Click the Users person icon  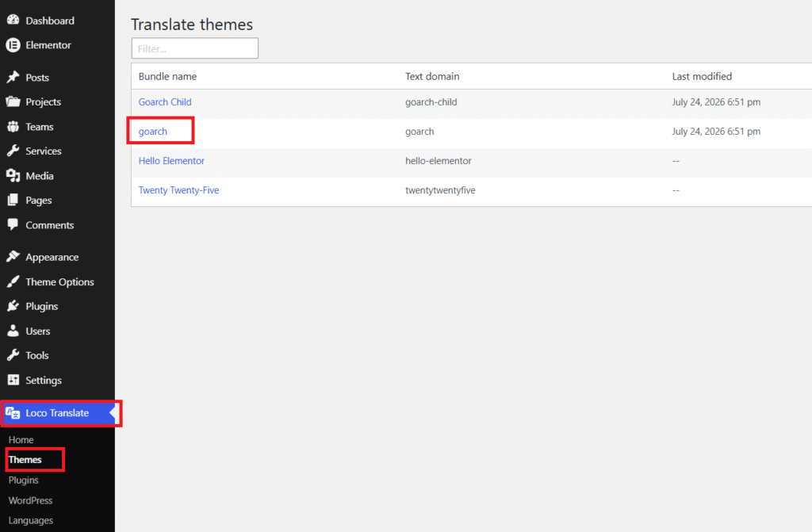click(13, 331)
